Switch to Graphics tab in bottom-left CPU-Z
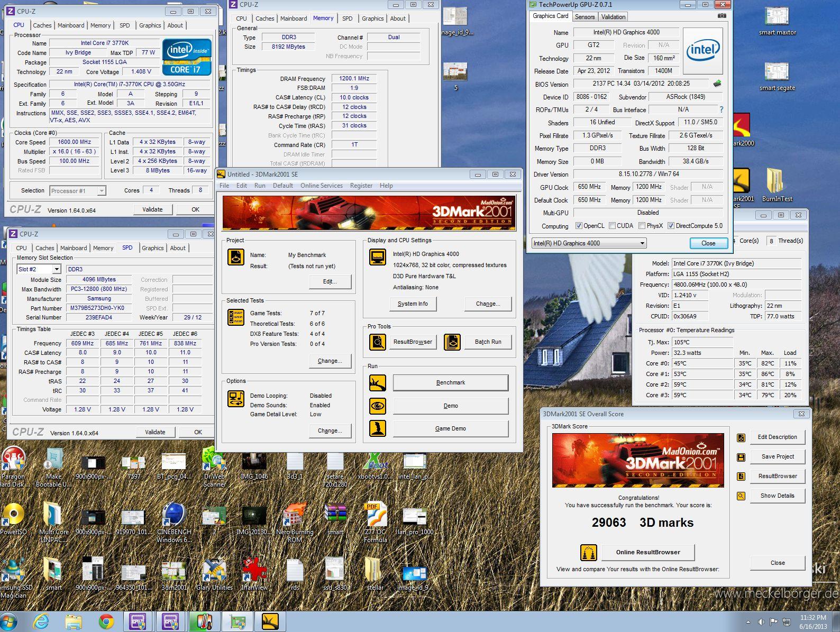 153,248
